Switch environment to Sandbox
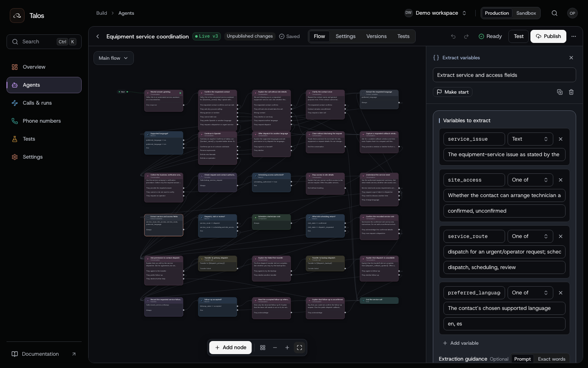This screenshot has height=368, width=588. [x=526, y=13]
